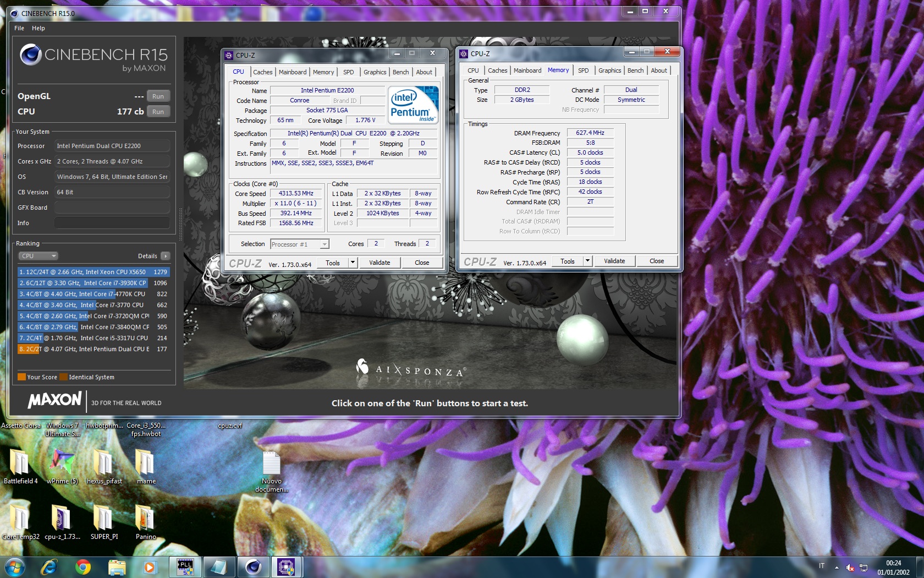Run the CPU benchmark
The height and width of the screenshot is (578, 924).
pyautogui.click(x=158, y=112)
